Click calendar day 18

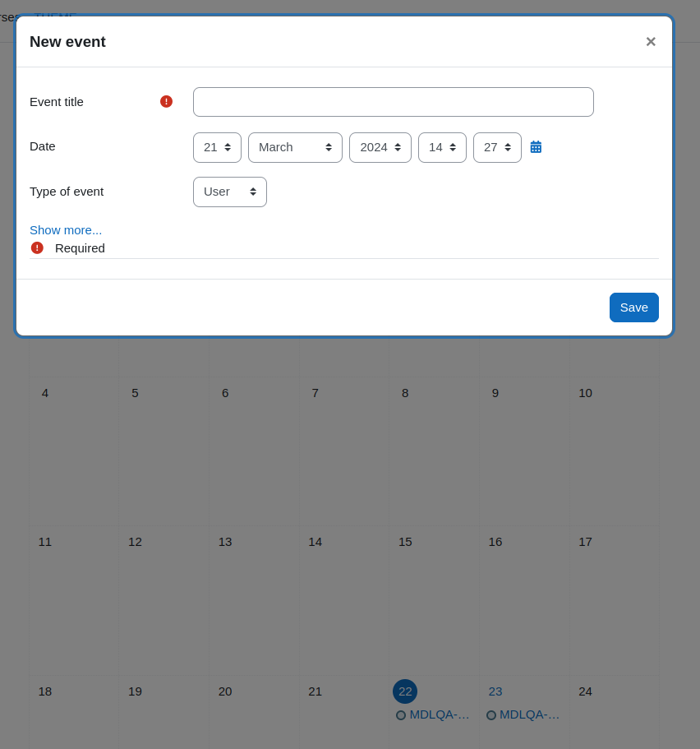45,691
